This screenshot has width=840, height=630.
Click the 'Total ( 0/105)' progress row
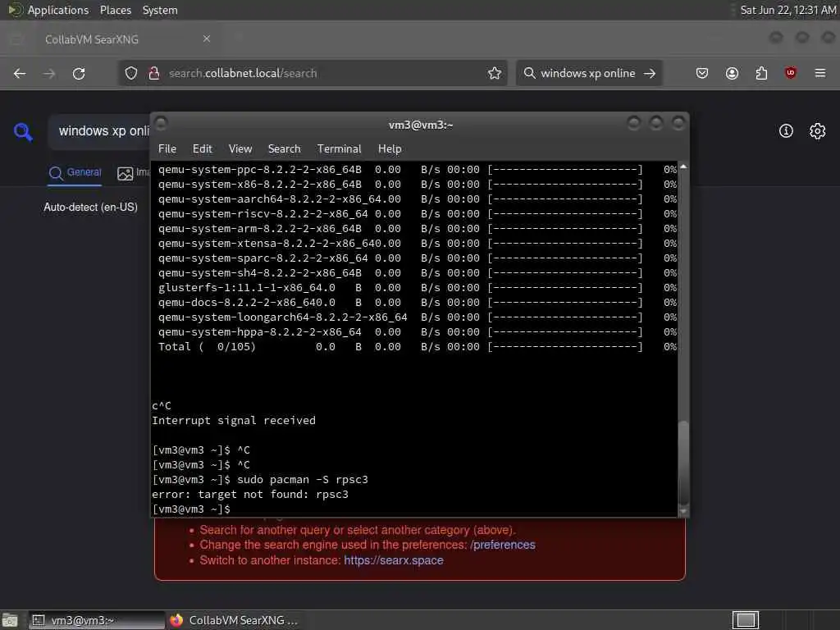point(418,347)
